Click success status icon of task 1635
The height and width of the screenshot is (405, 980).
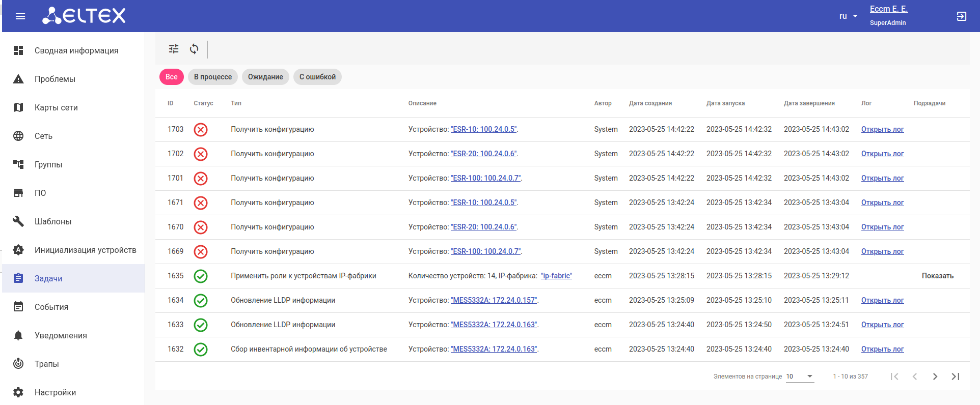coord(201,276)
